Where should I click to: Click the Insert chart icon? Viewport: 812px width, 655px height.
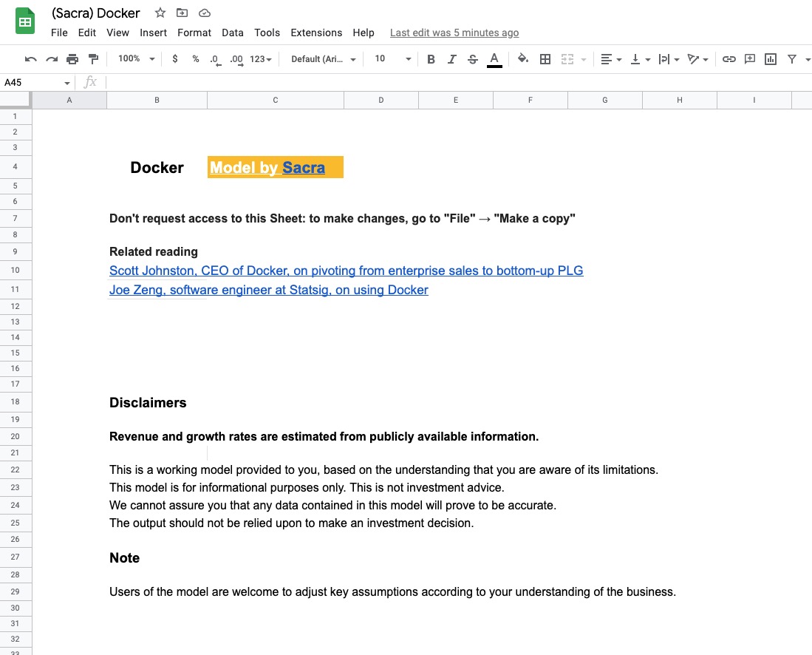[771, 59]
